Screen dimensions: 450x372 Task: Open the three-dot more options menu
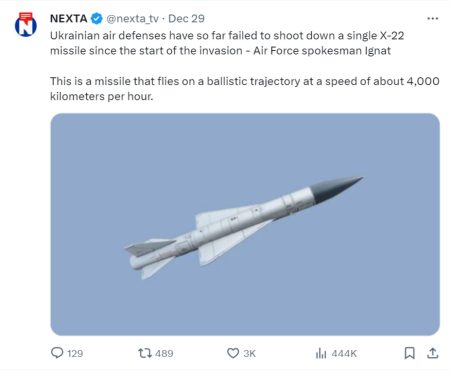coord(433,19)
